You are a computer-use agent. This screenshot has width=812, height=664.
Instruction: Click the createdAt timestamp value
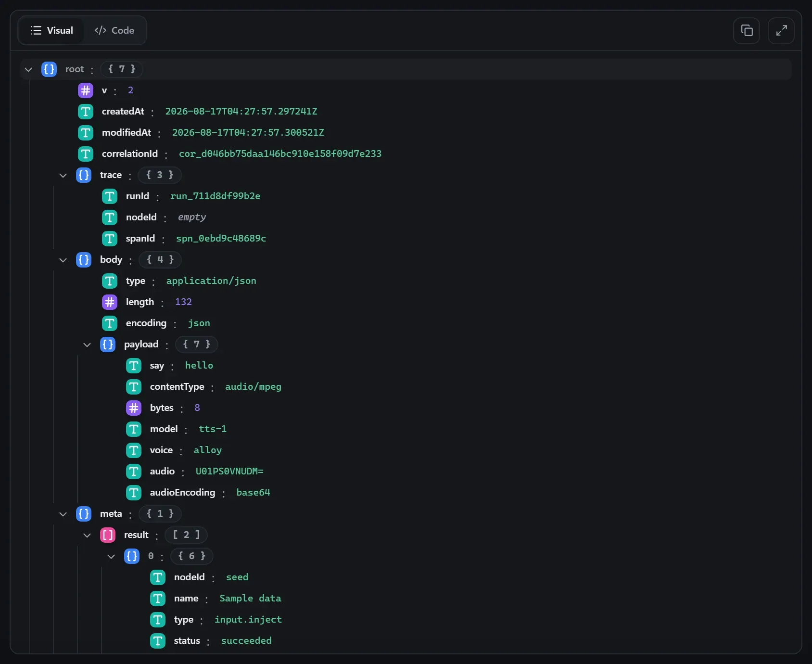coord(241,112)
